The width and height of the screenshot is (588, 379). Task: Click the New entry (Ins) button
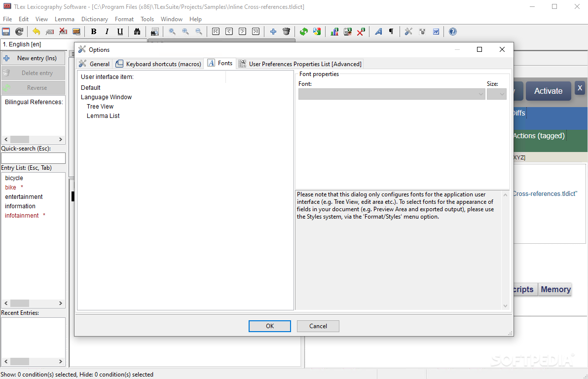[x=33, y=58]
